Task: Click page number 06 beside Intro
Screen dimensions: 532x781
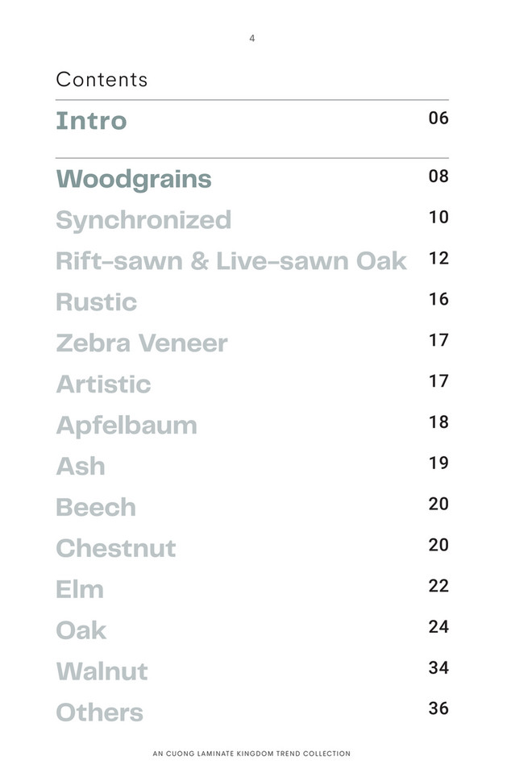Action: (438, 118)
